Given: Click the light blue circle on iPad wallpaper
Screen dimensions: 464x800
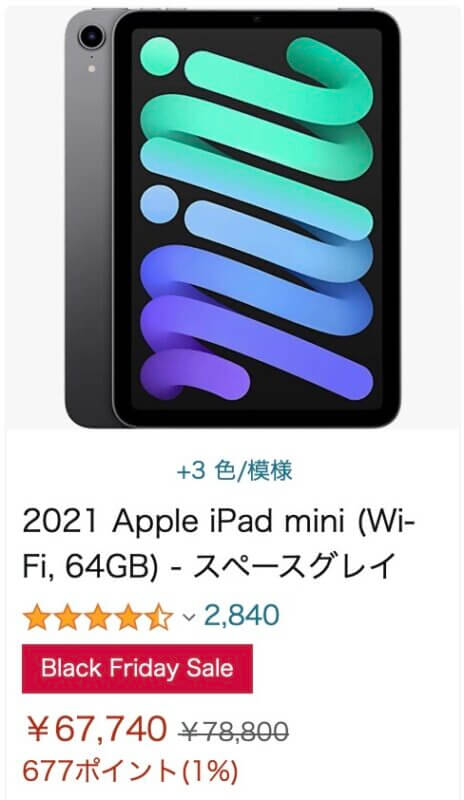Looking at the screenshot, I should tap(159, 204).
